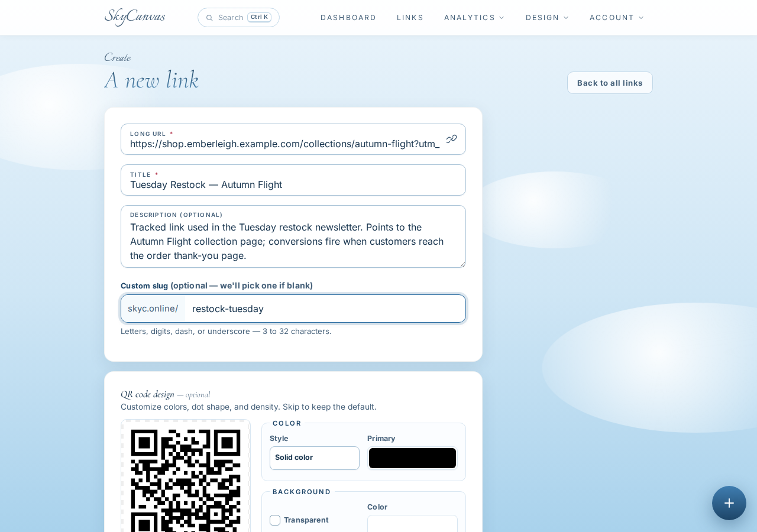This screenshot has width=757, height=532.
Task: Click the search magnifier icon
Action: (x=209, y=18)
